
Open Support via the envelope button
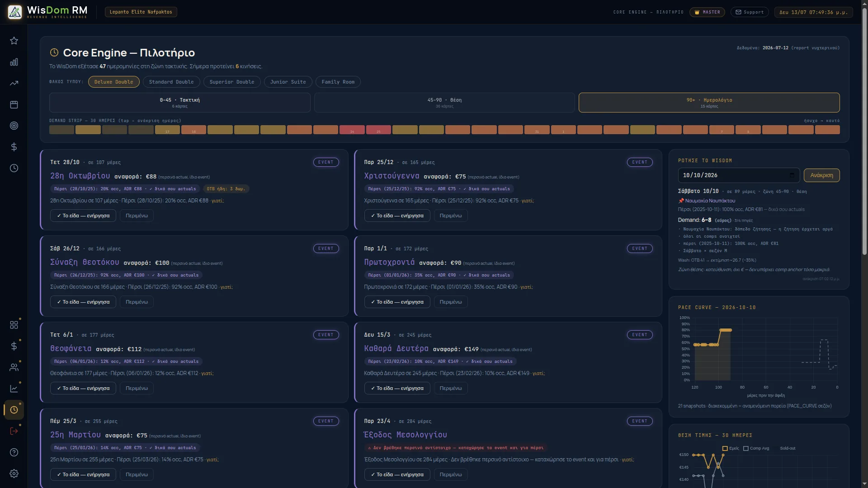click(x=750, y=12)
